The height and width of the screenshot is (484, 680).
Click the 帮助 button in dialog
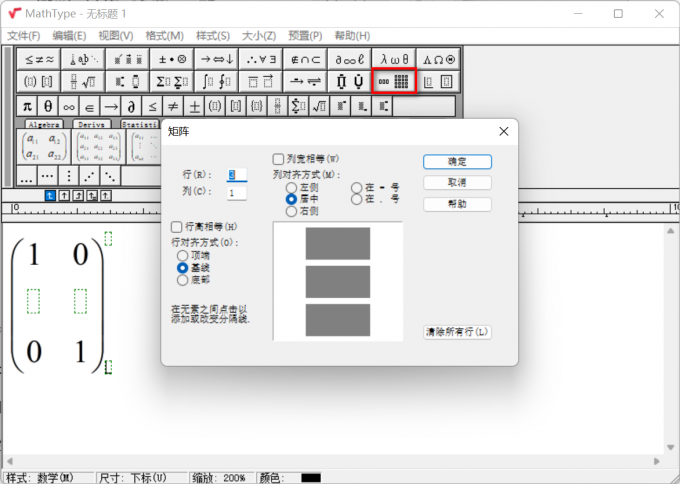point(457,204)
